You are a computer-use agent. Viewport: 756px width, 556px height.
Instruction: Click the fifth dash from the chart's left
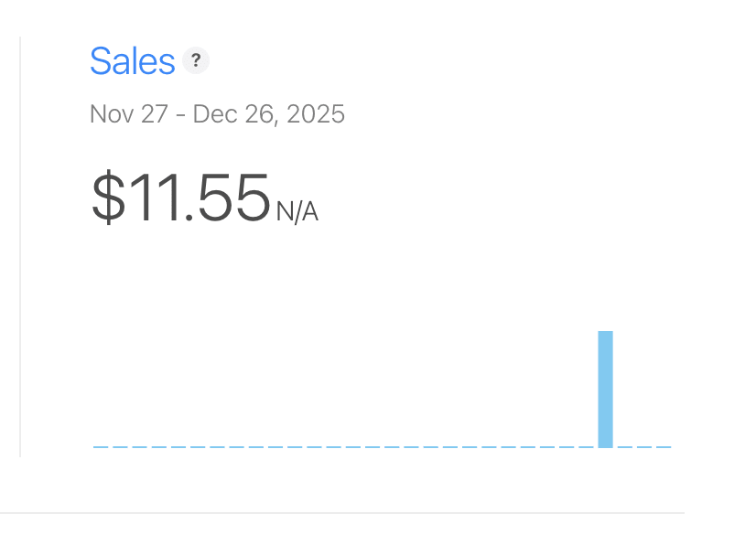click(177, 447)
